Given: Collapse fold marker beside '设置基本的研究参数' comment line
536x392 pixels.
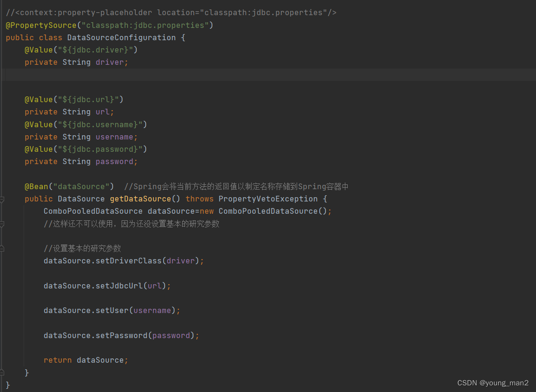Looking at the screenshot, I should 2,249.
